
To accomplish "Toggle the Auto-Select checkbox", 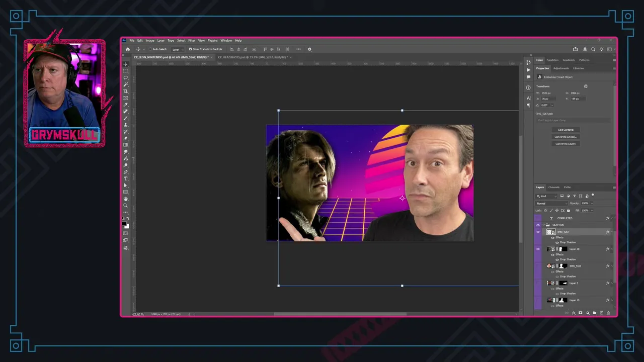I will pyautogui.click(x=150, y=49).
